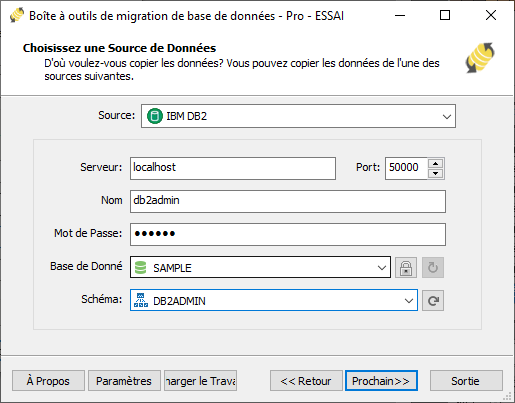Click the DB2ADMIN text in the Schéma box
The height and width of the screenshot is (403, 515).
(x=179, y=301)
